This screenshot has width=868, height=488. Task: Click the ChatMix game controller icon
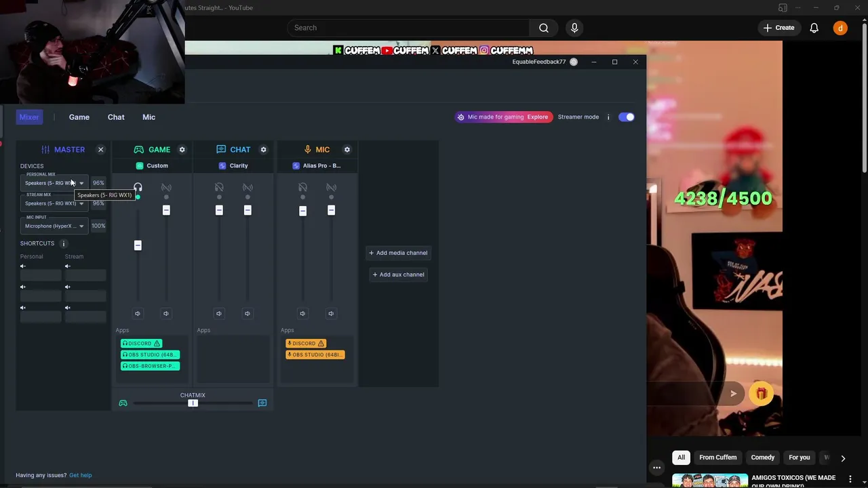[x=123, y=403]
